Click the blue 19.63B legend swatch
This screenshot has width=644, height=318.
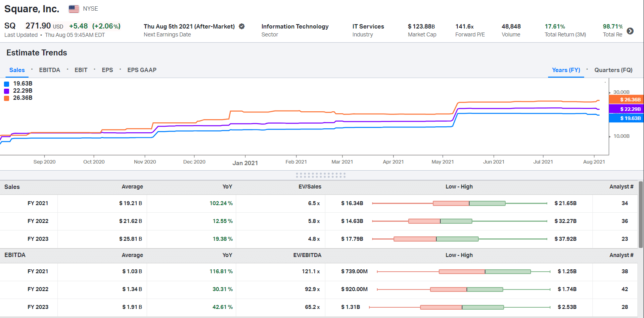pyautogui.click(x=6, y=84)
